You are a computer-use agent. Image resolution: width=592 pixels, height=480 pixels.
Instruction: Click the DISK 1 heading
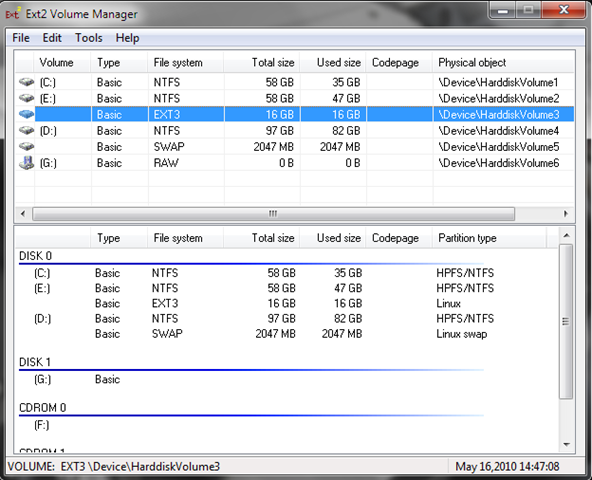click(x=35, y=362)
